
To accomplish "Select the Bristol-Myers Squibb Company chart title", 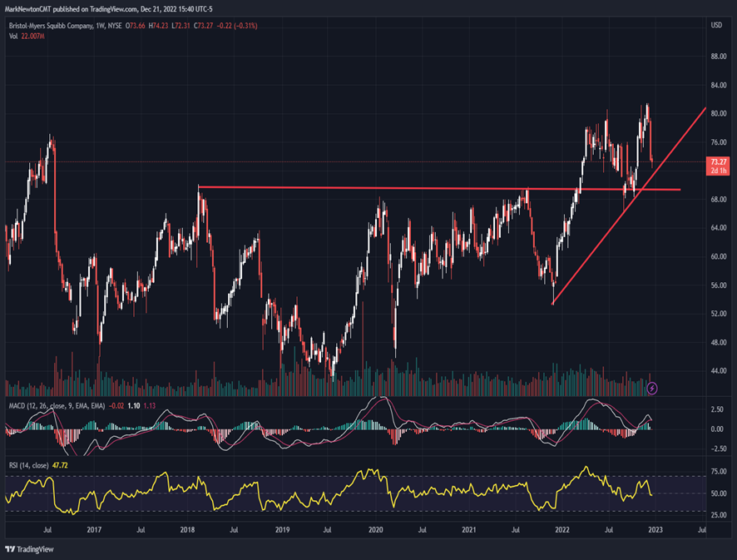I will click(51, 26).
